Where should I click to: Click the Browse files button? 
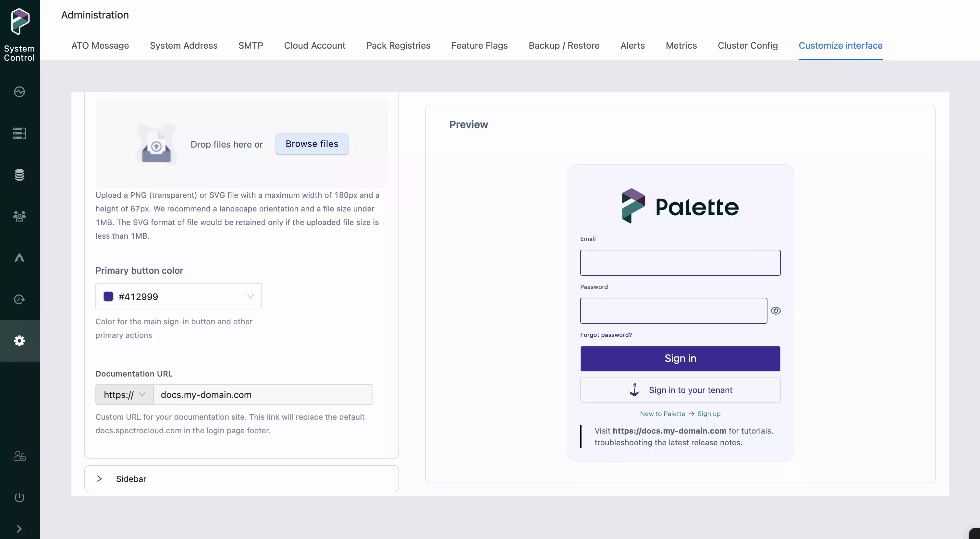point(312,144)
